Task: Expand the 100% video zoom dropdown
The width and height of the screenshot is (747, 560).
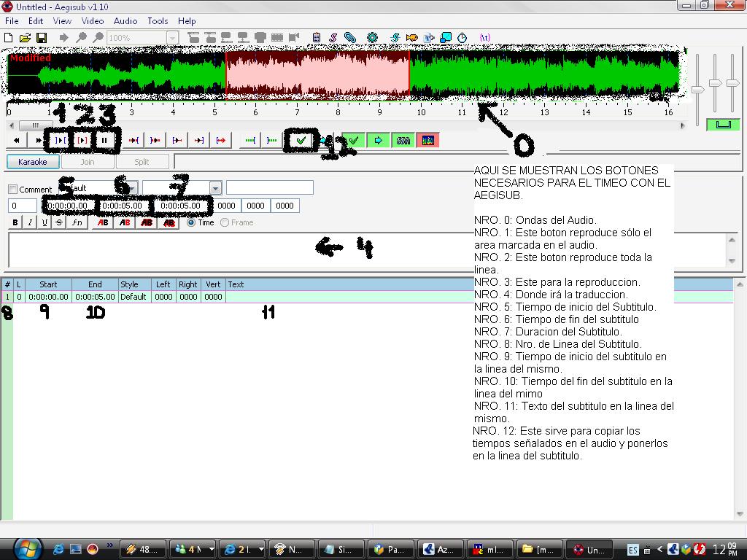Action: [172, 38]
